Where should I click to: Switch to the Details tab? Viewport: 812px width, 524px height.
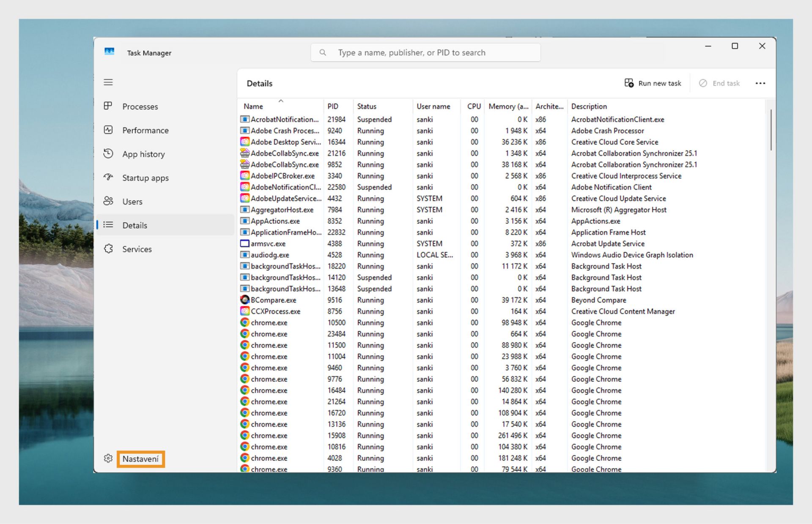(x=135, y=225)
